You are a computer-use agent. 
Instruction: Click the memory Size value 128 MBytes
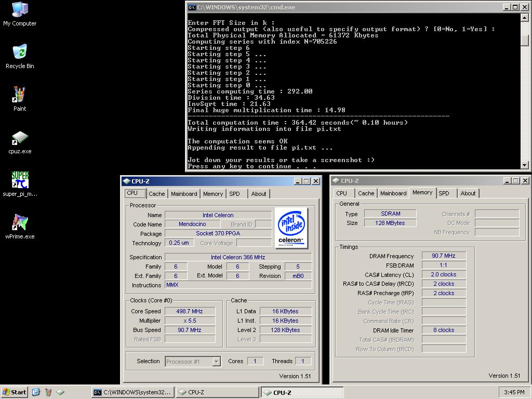pyautogui.click(x=390, y=223)
